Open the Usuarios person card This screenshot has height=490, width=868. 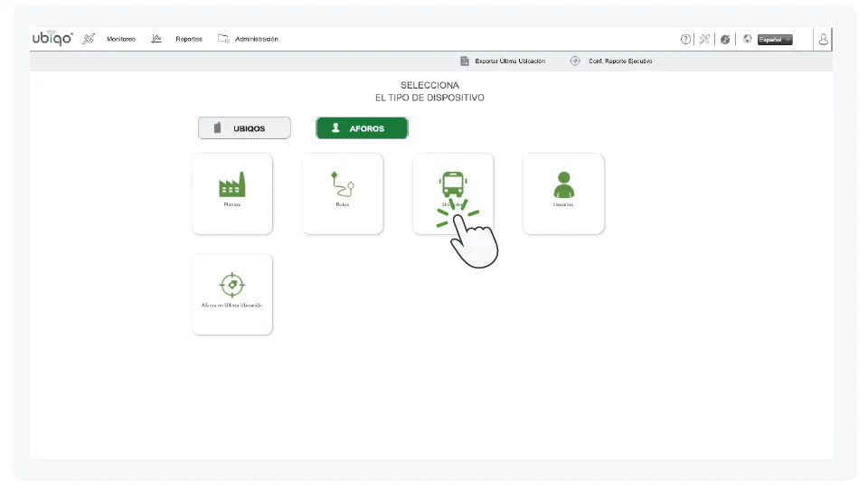tap(563, 193)
